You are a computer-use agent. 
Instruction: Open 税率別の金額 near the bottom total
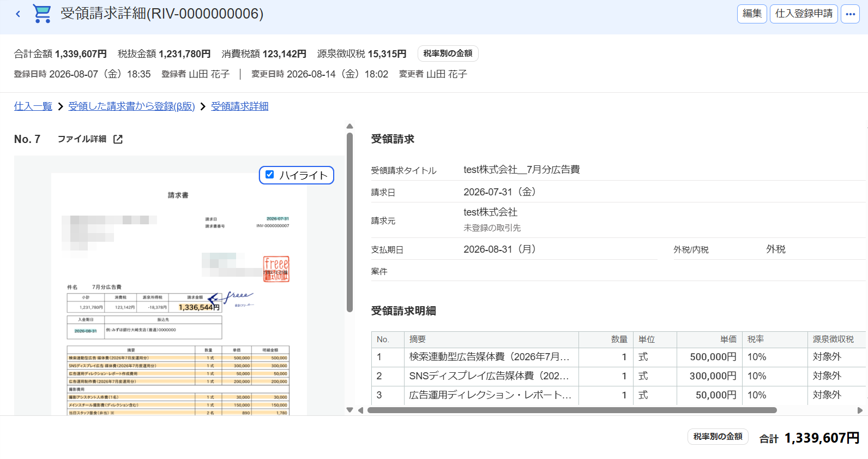click(x=718, y=437)
